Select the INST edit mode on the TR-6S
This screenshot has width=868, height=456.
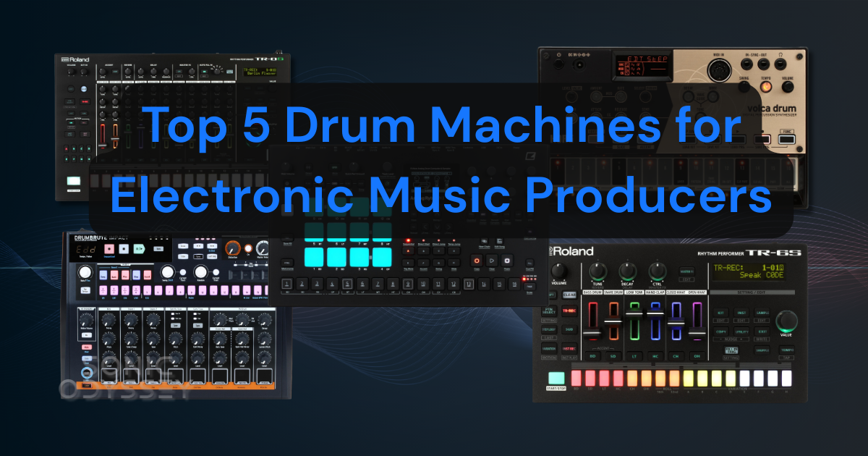point(741,313)
